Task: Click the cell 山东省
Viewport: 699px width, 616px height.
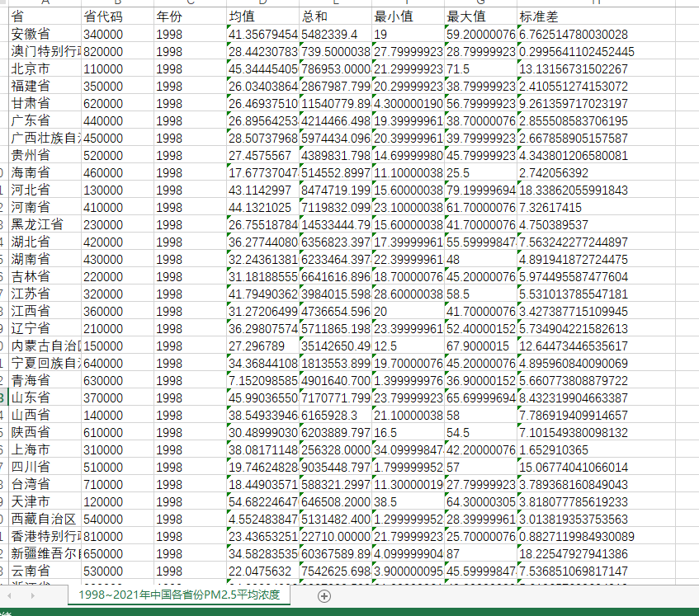Action: (x=45, y=397)
